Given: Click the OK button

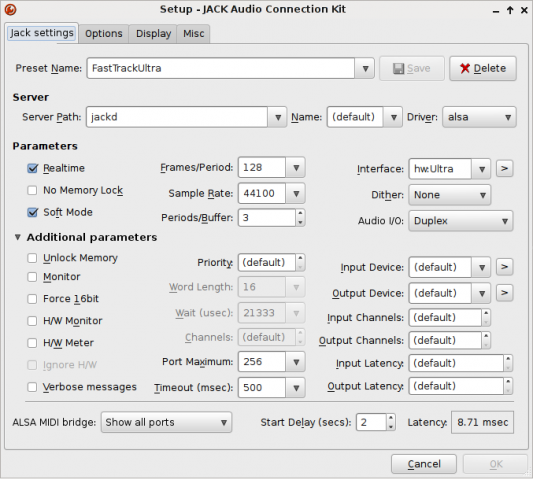Looking at the screenshot, I should [496, 464].
